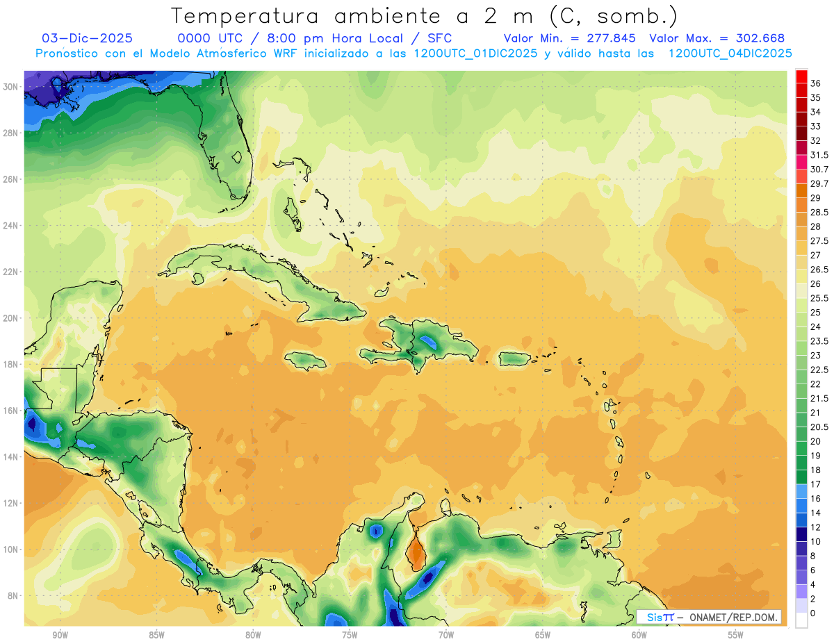Select the date '03-Dic-2025'

click(88, 38)
